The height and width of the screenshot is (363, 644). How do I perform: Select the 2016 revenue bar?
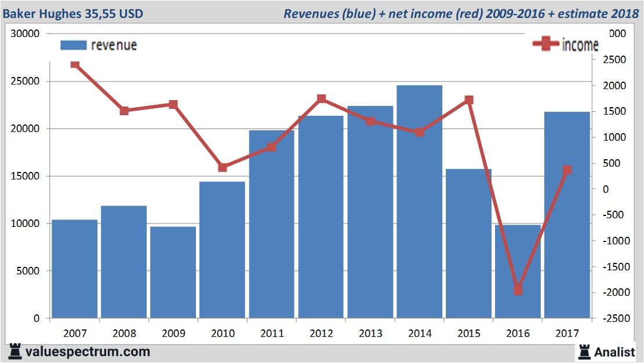(x=518, y=272)
